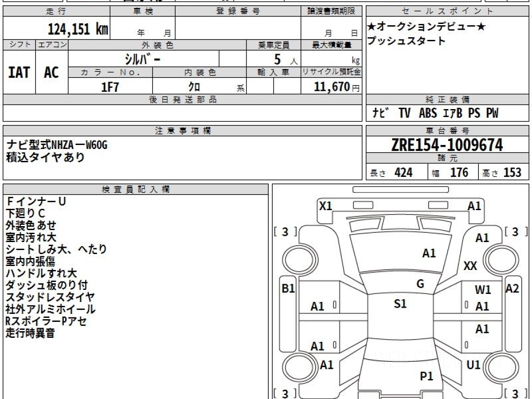The height and width of the screenshot is (399, 532).
Task: Click the シートしみ大、へたり note
Action: (x=57, y=250)
